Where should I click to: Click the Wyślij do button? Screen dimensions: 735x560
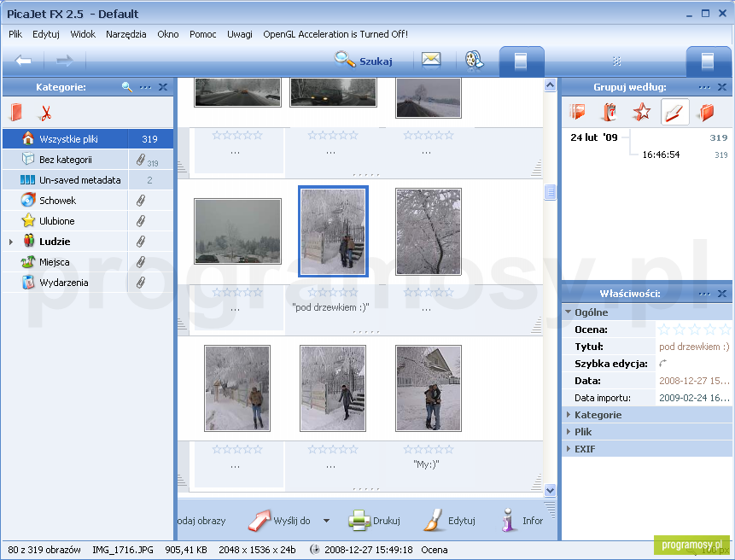coord(279,520)
